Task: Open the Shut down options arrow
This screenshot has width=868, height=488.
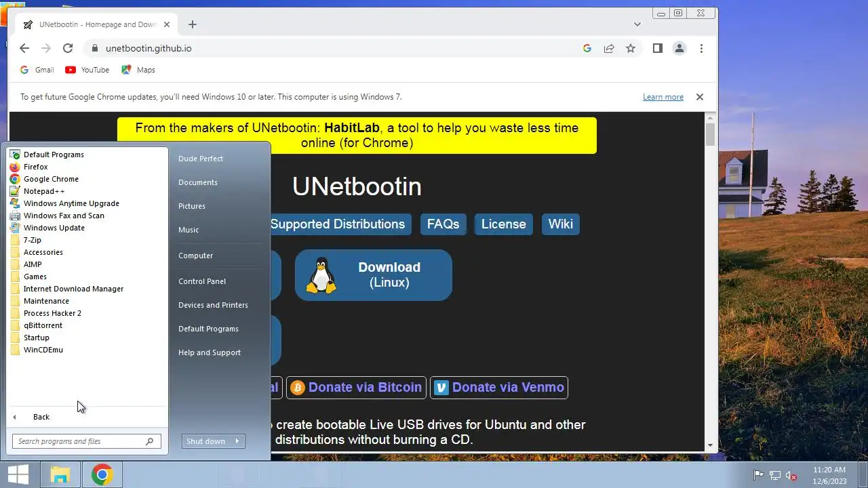Action: [x=237, y=441]
